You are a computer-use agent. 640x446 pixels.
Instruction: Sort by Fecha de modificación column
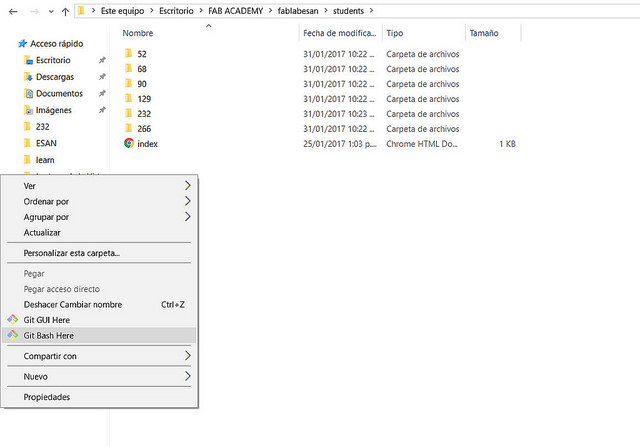339,33
